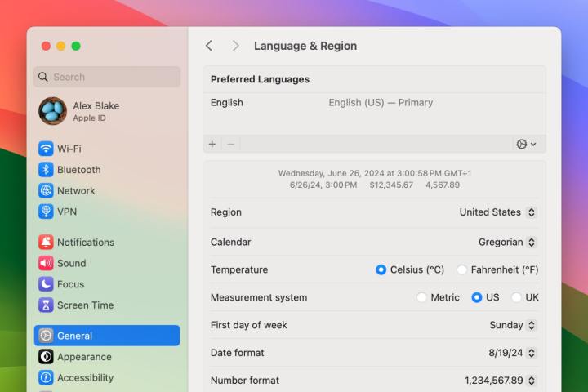Open Notifications bell icon
588x392 pixels.
[46, 243]
